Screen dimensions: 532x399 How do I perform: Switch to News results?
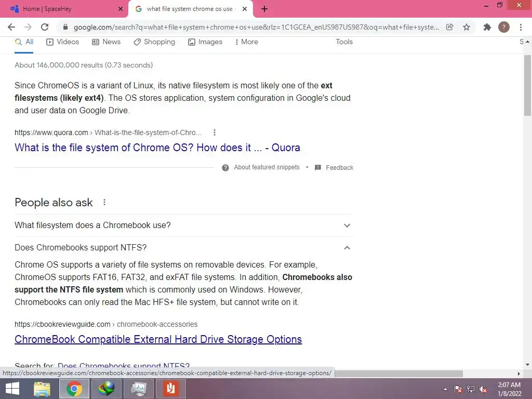[106, 42]
